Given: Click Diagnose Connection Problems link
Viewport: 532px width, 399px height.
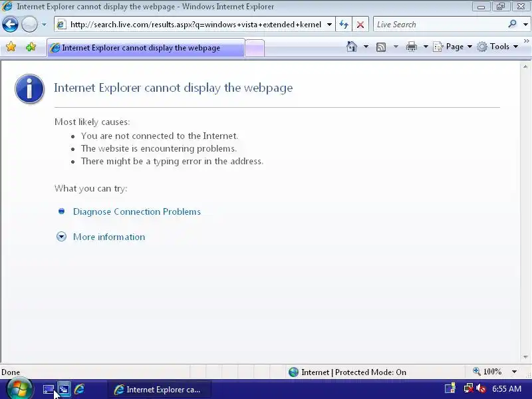Looking at the screenshot, I should click(x=137, y=211).
